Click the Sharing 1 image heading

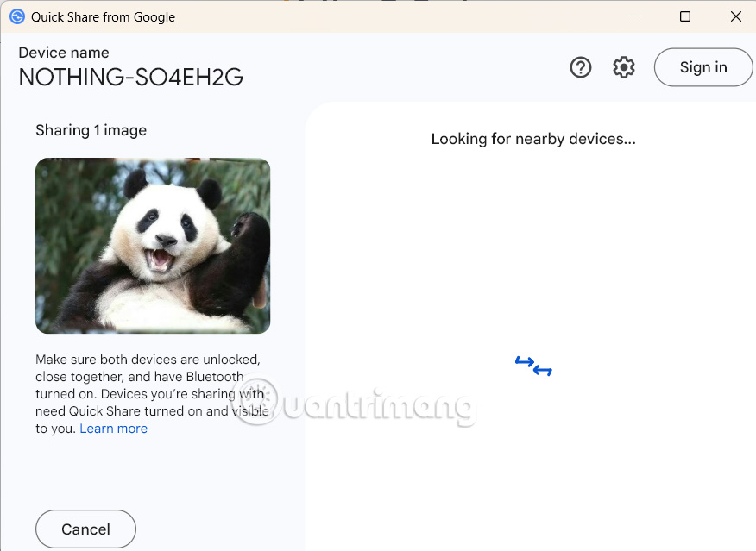coord(91,130)
